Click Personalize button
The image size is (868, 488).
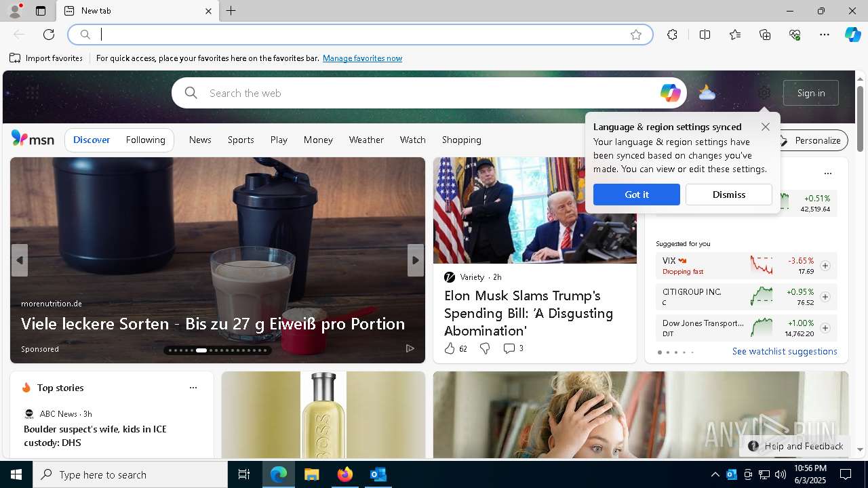812,140
